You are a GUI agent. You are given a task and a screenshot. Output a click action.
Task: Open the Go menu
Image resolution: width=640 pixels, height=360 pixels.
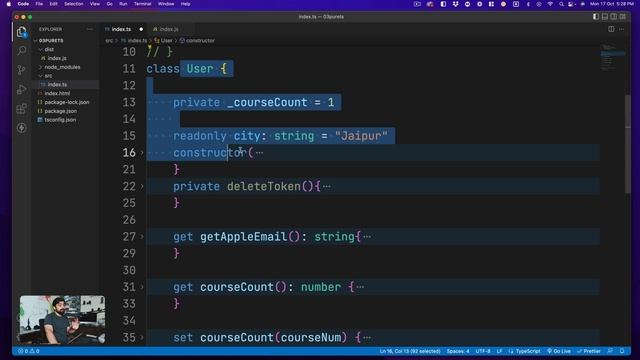(x=109, y=4)
